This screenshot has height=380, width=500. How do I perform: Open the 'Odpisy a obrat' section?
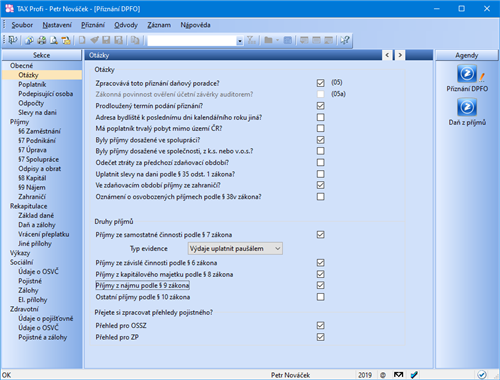[x=40, y=169]
